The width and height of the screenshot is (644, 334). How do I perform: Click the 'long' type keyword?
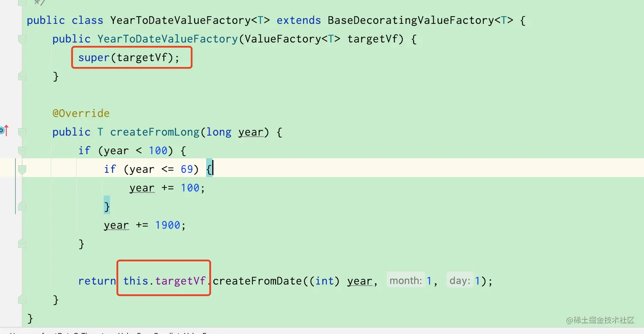[x=219, y=132]
